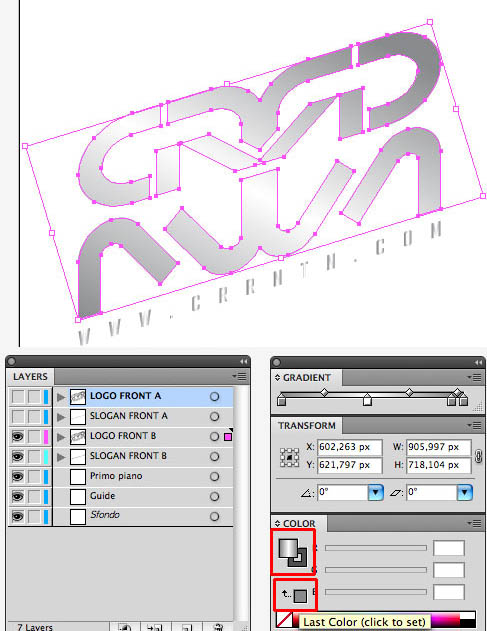This screenshot has width=487, height=631.
Task: Click target circle of LOGO FRONT A layer
Action: (x=215, y=397)
